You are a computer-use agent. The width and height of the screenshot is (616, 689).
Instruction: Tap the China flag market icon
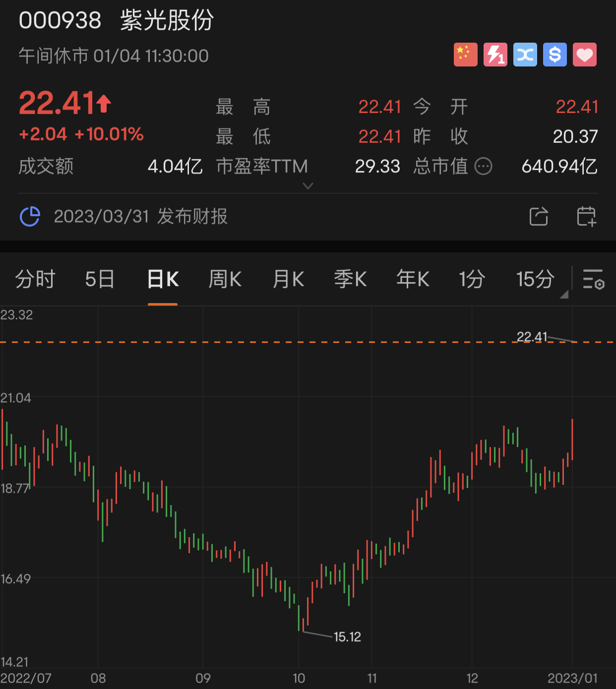coord(465,55)
